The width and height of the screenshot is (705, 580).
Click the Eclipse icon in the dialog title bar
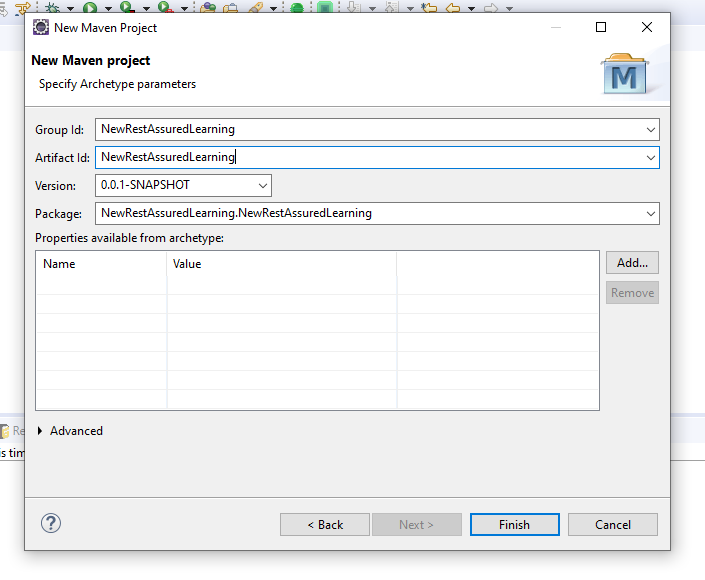coord(40,27)
